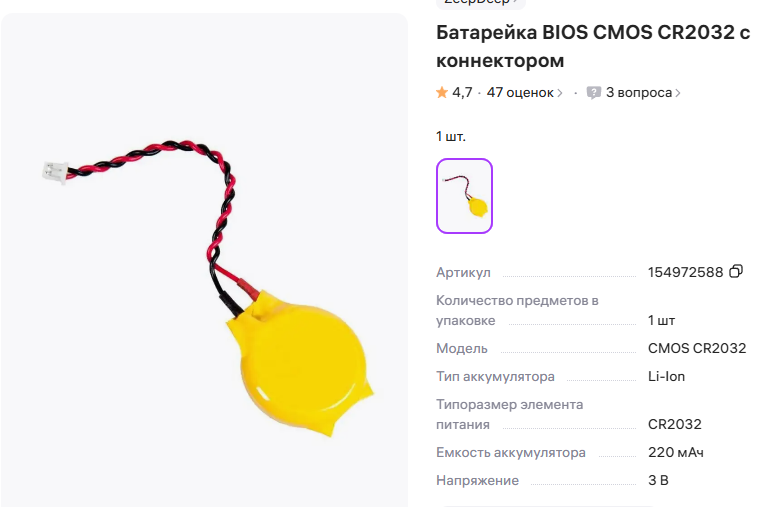Viewport: 783px width, 507px height.
Task: Click the orange star rating icon
Action: click(442, 92)
